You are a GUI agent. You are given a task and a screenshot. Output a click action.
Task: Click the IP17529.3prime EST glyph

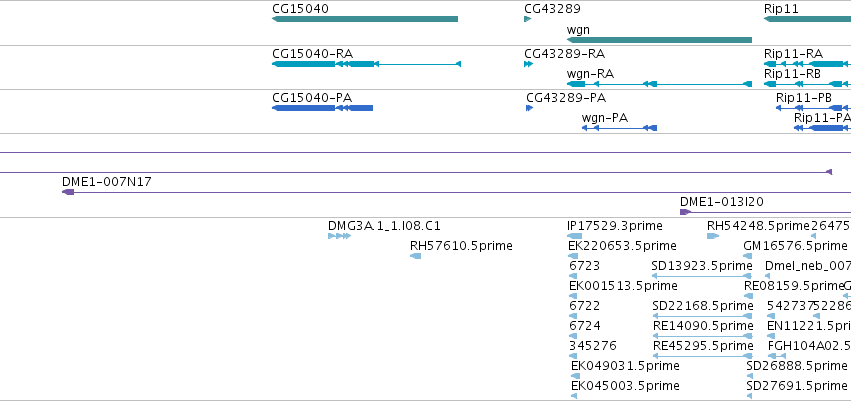coord(574,236)
